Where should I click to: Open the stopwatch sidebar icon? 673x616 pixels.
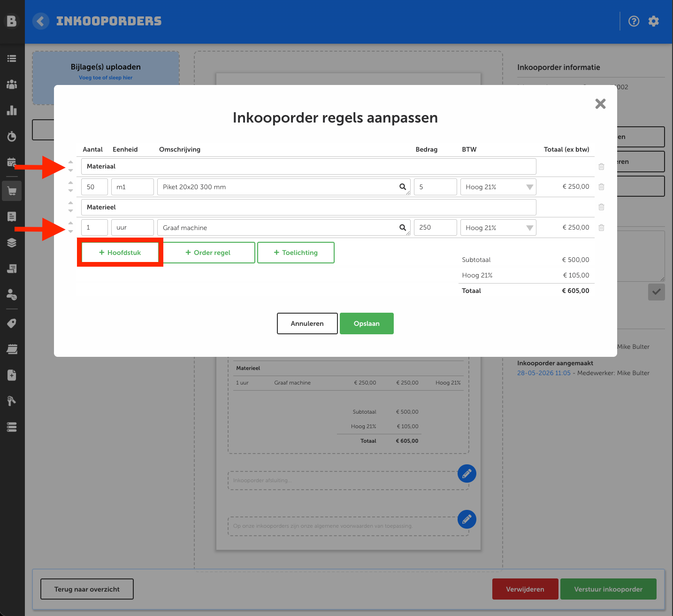(12, 136)
